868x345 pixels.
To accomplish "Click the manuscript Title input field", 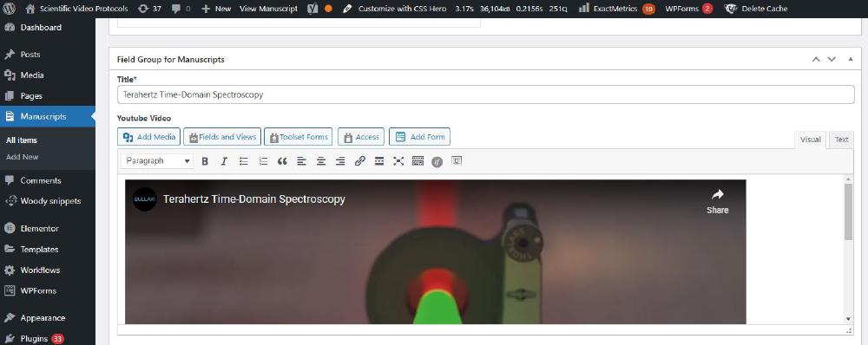I will coord(485,94).
